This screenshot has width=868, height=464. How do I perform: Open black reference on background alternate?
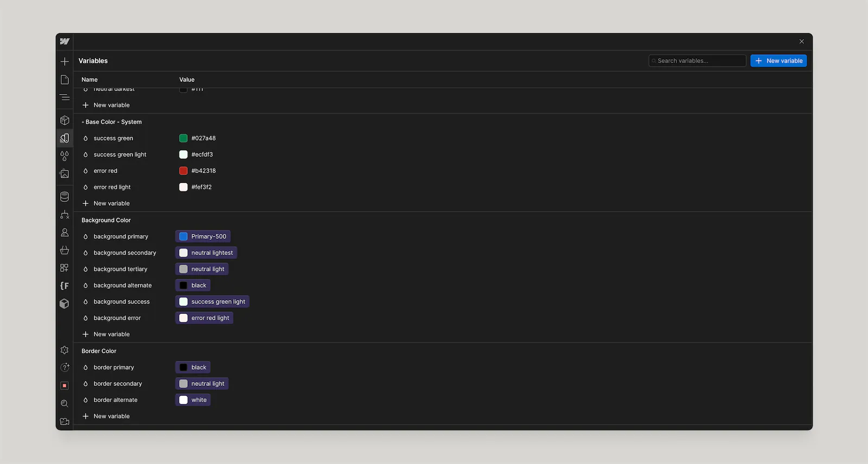click(x=193, y=285)
